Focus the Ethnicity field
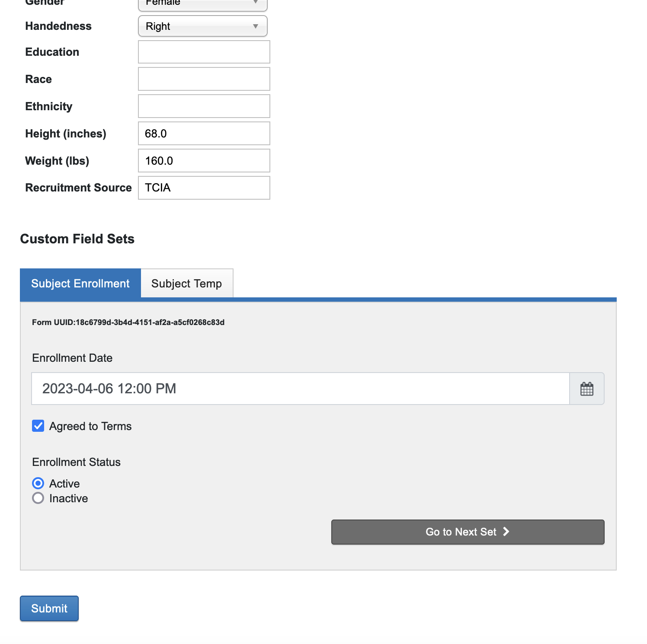 tap(204, 106)
